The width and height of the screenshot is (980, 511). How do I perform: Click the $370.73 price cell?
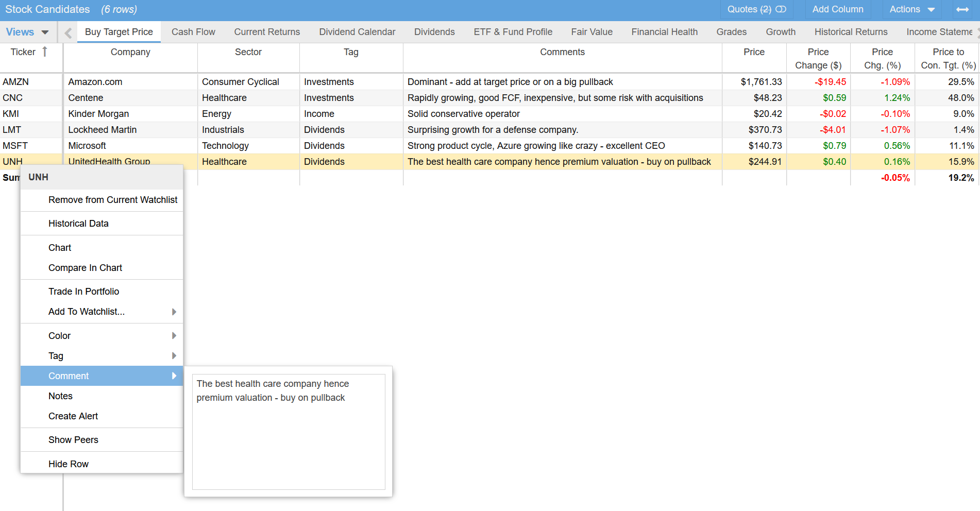[x=754, y=130]
